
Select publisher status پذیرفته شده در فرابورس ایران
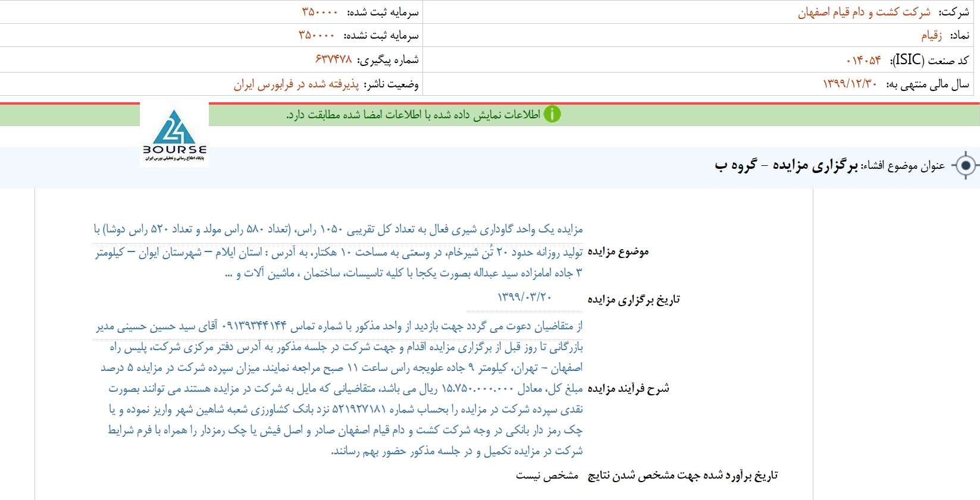[296, 84]
